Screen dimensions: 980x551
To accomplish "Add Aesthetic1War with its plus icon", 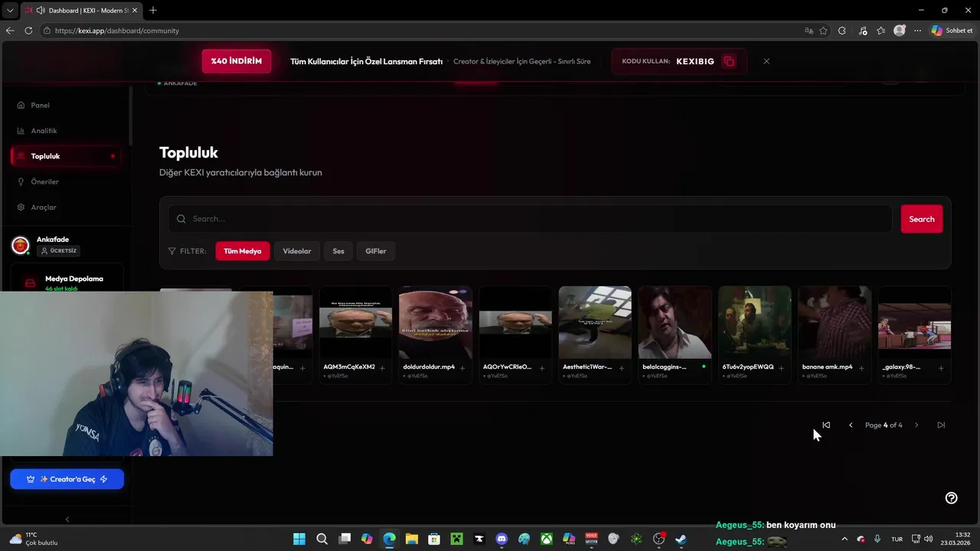I will pyautogui.click(x=621, y=368).
